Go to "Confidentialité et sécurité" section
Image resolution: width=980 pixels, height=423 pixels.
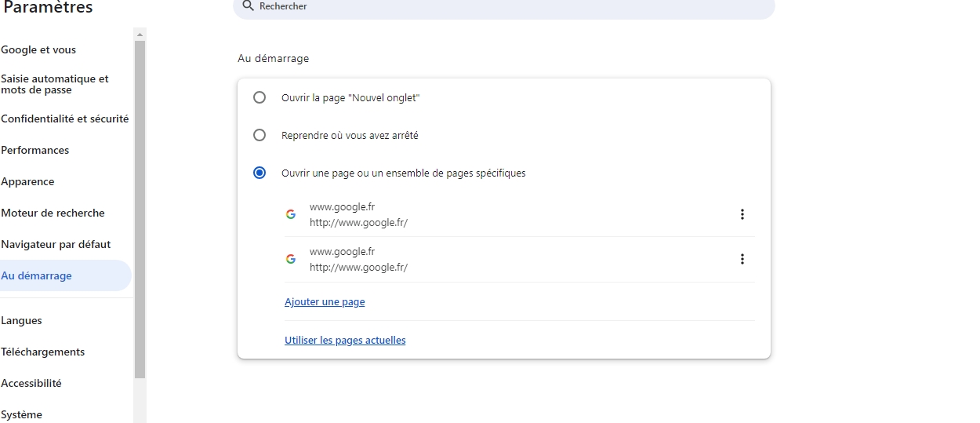click(65, 119)
